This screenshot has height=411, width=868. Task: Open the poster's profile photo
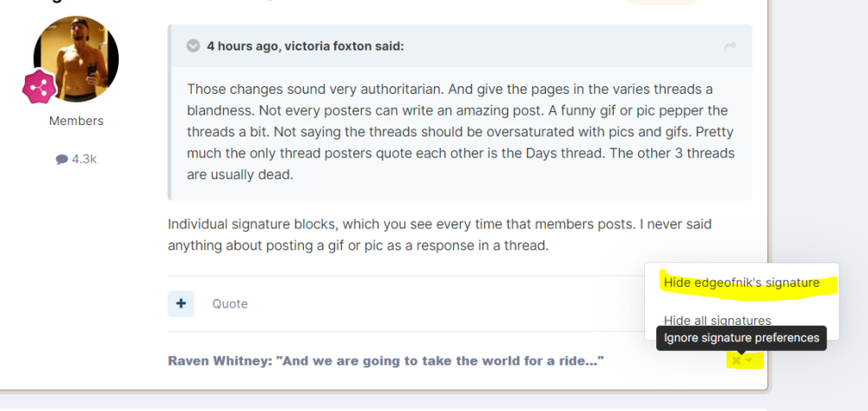[x=76, y=59]
